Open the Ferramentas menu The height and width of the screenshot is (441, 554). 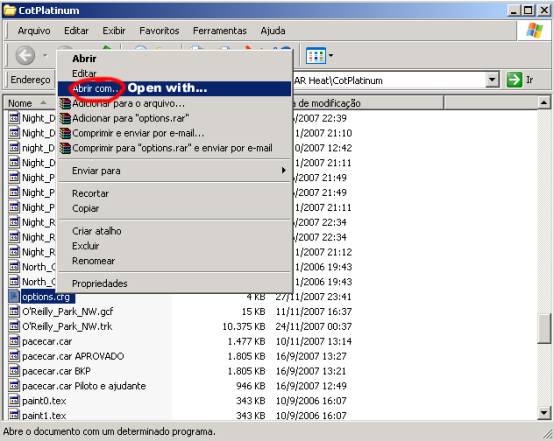[x=219, y=31]
